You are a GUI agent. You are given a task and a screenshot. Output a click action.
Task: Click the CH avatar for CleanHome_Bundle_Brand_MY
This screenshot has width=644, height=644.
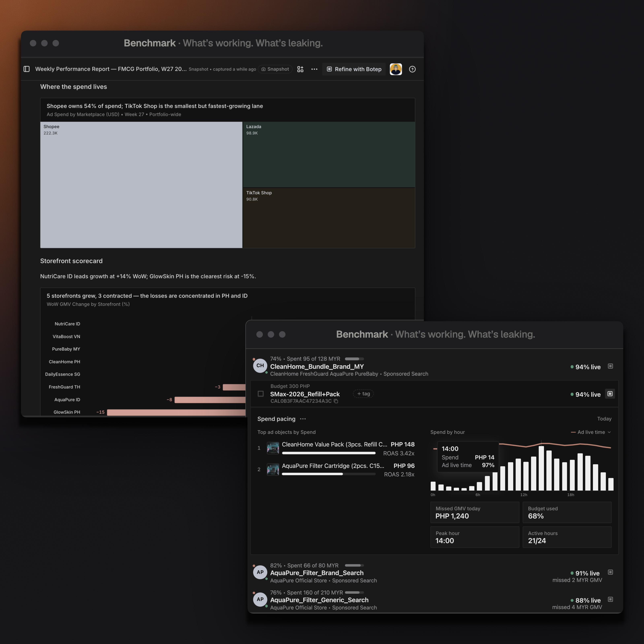[260, 366]
